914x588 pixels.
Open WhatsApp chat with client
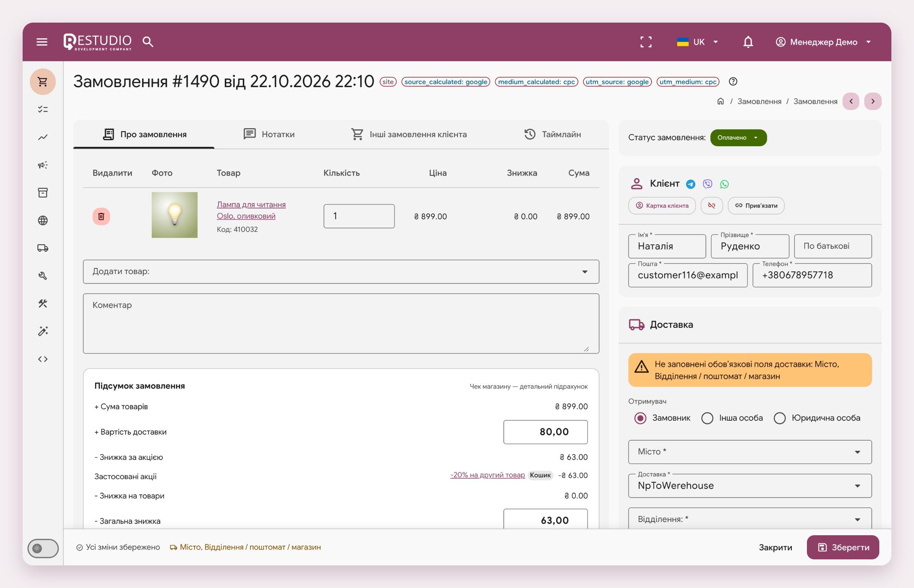coord(724,184)
